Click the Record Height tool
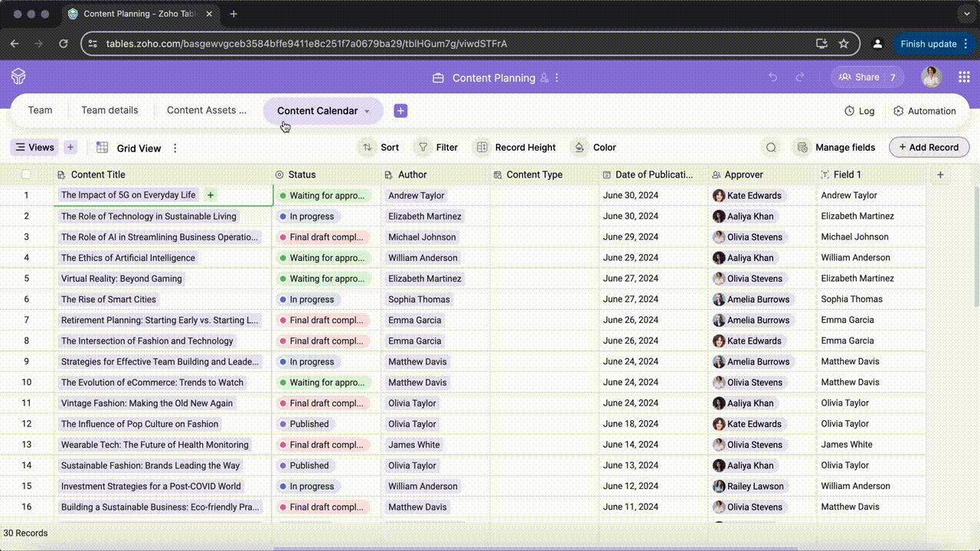980x551 pixels. 516,148
